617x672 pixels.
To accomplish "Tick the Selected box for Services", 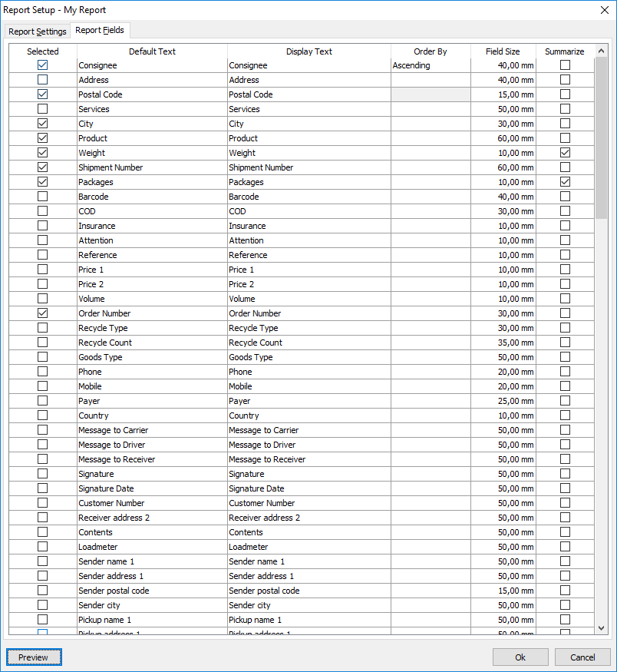I will pyautogui.click(x=42, y=109).
